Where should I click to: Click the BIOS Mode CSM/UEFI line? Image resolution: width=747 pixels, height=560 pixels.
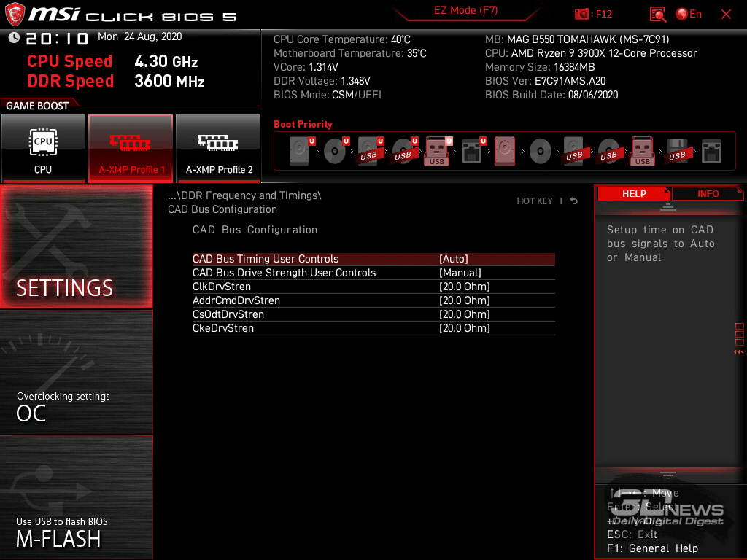point(328,95)
